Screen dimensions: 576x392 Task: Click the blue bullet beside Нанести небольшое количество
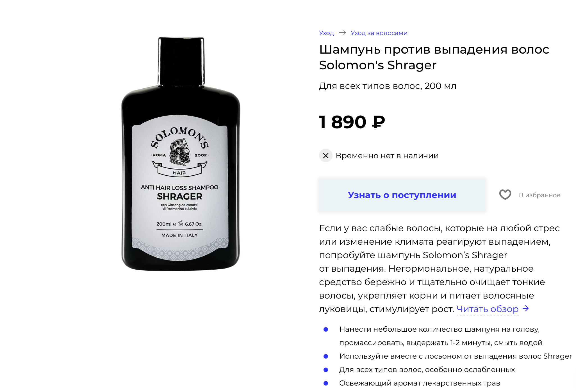[326, 329]
